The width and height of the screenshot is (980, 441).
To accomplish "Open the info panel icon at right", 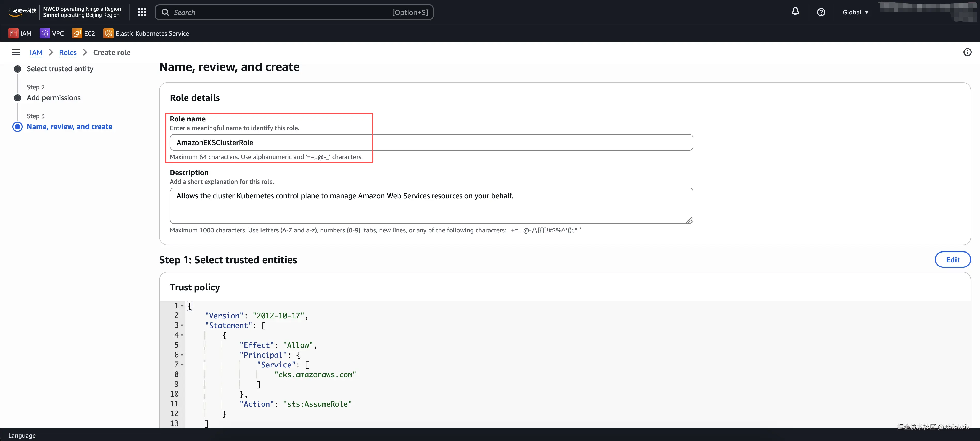I will (x=967, y=52).
